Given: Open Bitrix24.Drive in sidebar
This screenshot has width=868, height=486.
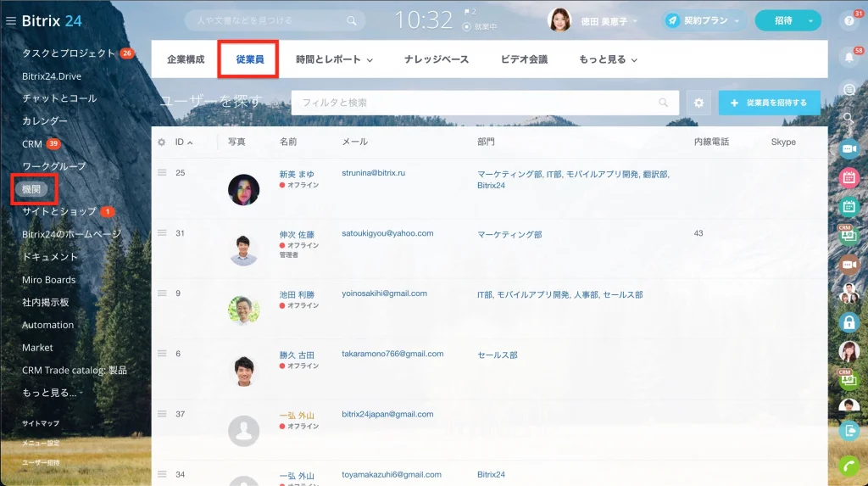Looking at the screenshot, I should (x=52, y=76).
